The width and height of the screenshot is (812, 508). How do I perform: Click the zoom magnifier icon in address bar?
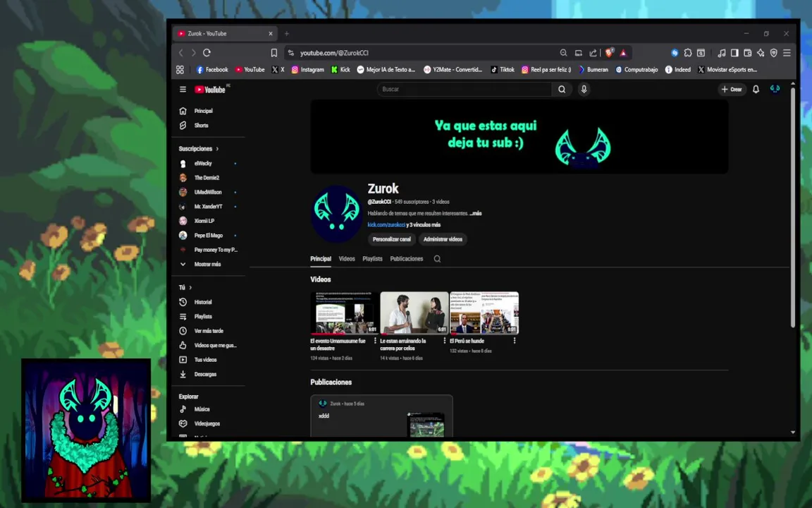[x=563, y=53]
